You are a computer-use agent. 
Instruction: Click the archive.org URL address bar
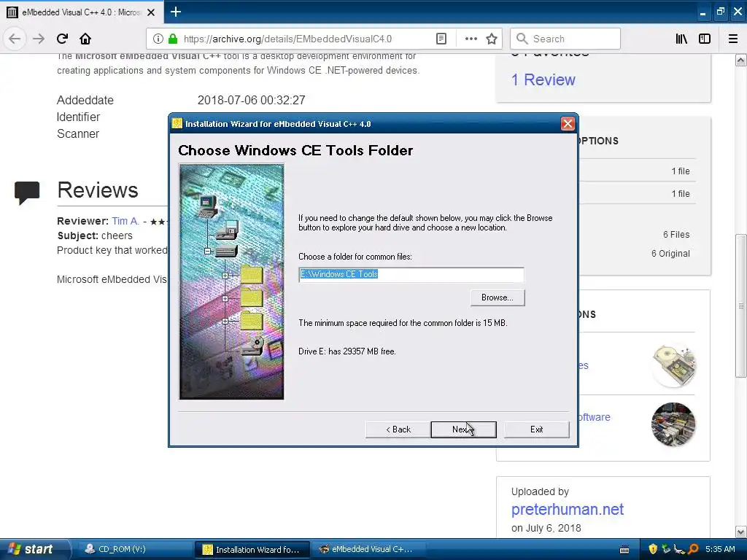pyautogui.click(x=287, y=39)
